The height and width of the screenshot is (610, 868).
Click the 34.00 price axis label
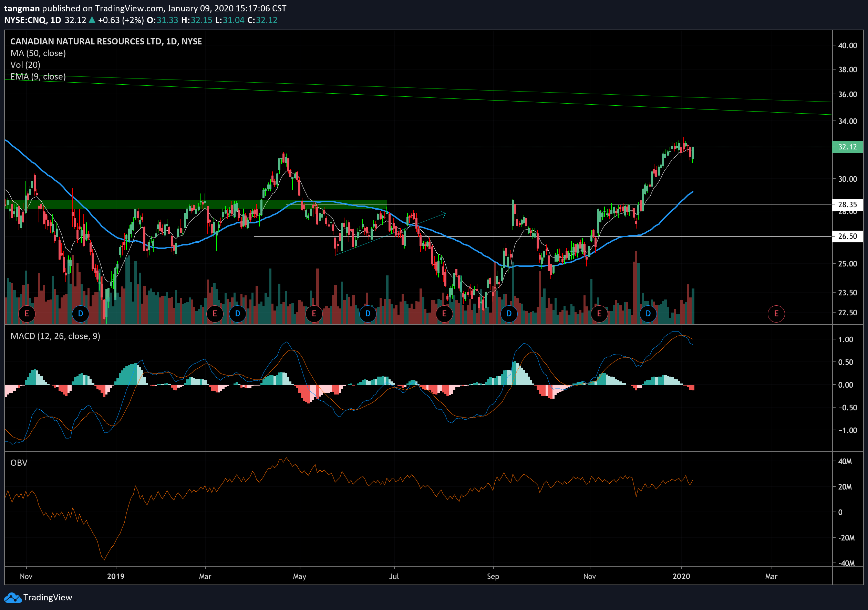point(848,121)
